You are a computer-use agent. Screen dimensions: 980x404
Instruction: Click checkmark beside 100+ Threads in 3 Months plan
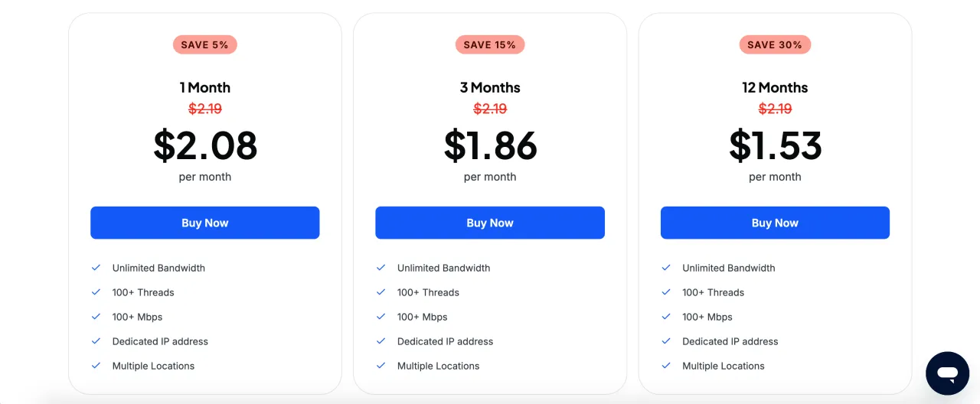tap(381, 292)
